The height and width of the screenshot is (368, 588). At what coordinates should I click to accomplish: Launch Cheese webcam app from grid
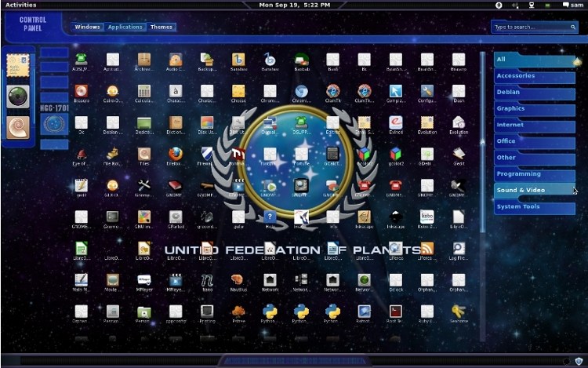238,91
